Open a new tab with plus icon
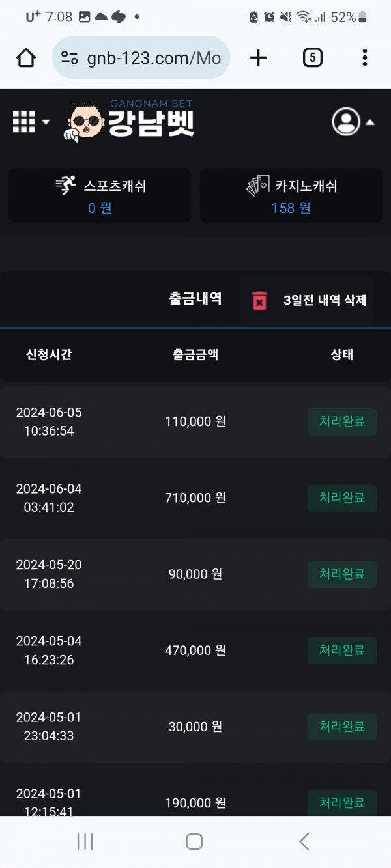Viewport: 391px width, 868px height. point(259,58)
